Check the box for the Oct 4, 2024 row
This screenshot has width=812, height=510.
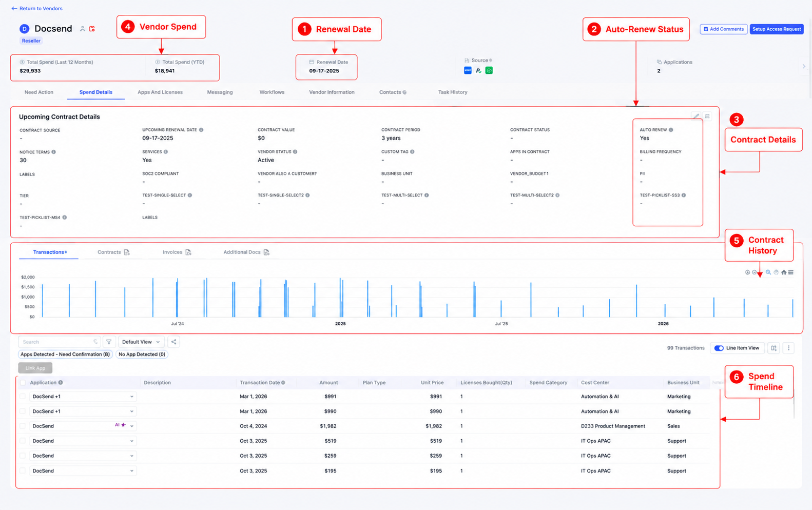click(x=23, y=426)
